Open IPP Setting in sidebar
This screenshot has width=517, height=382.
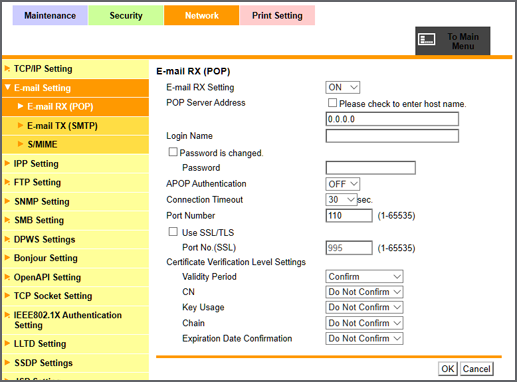coord(75,164)
